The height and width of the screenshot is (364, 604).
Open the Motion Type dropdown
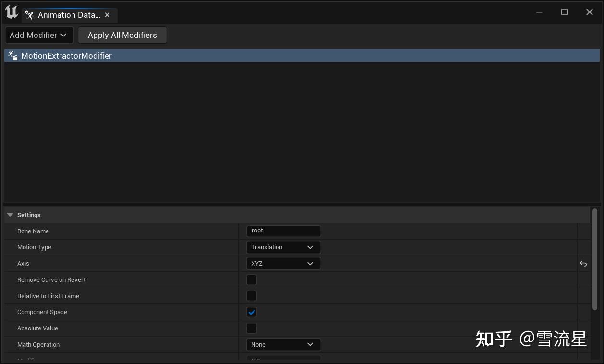pyautogui.click(x=283, y=247)
